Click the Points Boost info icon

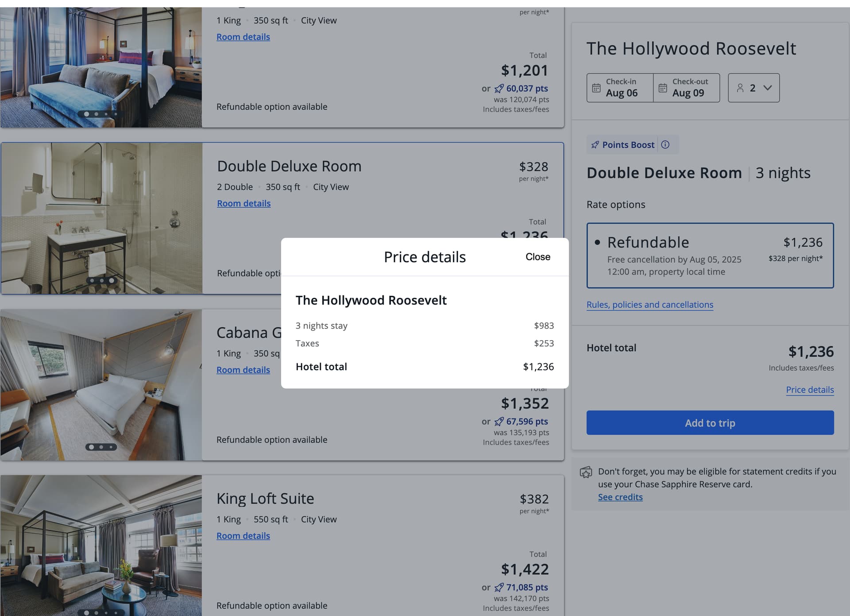pos(665,145)
